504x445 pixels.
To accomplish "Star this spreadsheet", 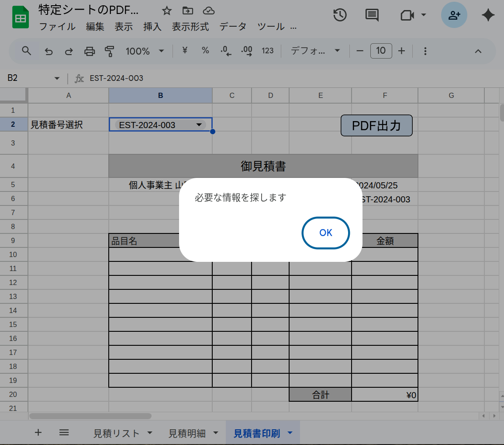I will 166,10.
